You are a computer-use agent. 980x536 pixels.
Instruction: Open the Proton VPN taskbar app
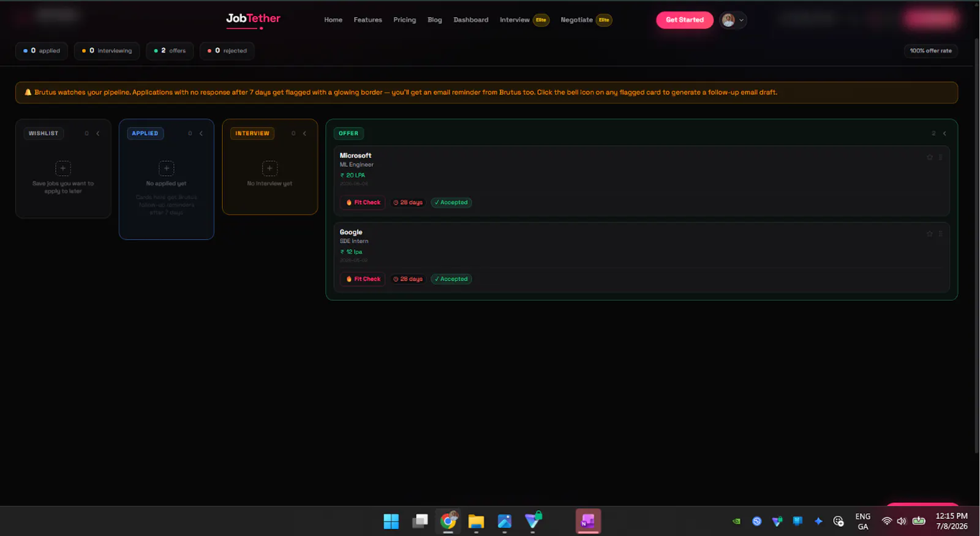[x=533, y=521]
